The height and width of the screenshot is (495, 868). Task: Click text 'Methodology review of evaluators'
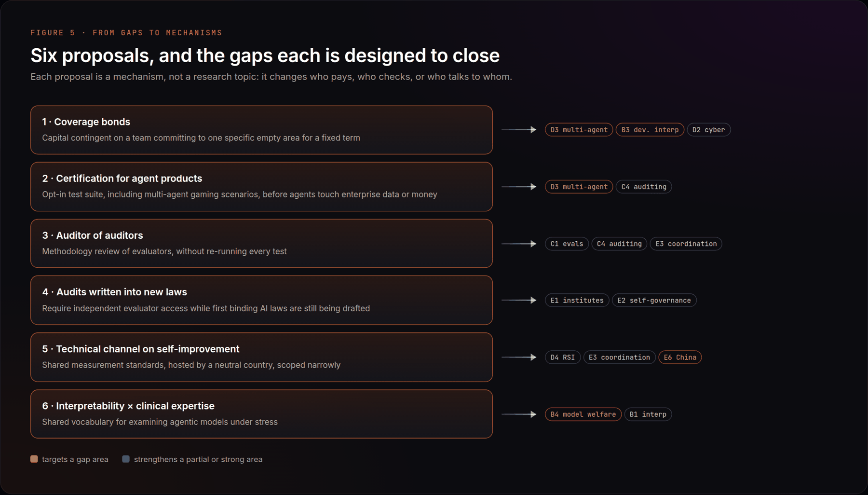(164, 251)
